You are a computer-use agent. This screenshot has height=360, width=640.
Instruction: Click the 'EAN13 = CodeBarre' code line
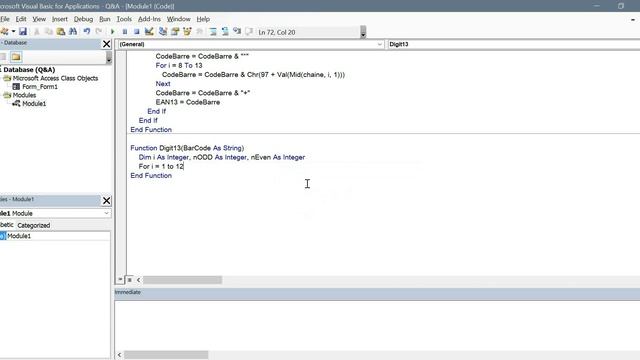click(x=188, y=102)
